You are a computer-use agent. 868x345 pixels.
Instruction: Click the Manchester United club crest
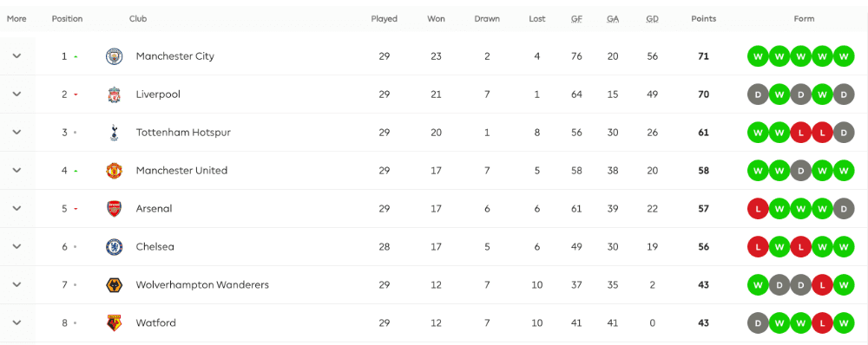click(x=114, y=171)
